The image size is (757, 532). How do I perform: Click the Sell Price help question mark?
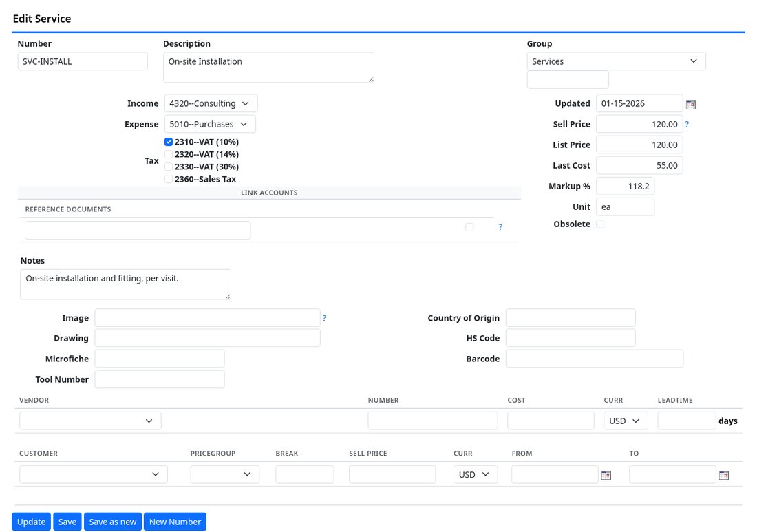click(687, 124)
